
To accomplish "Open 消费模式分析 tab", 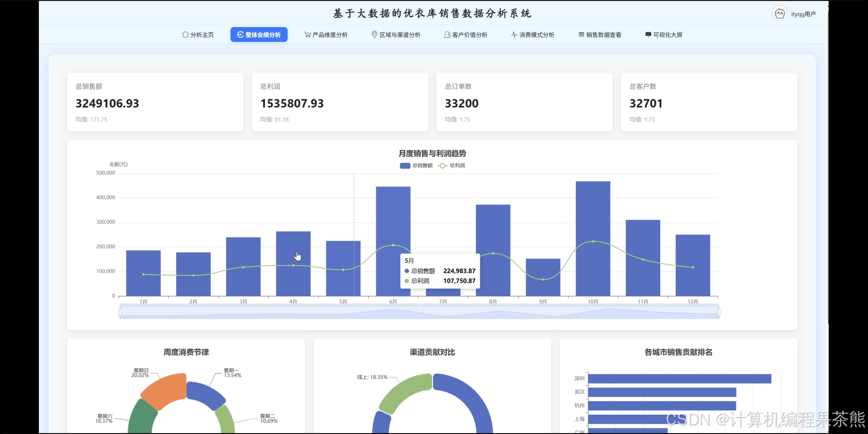I will [x=533, y=35].
